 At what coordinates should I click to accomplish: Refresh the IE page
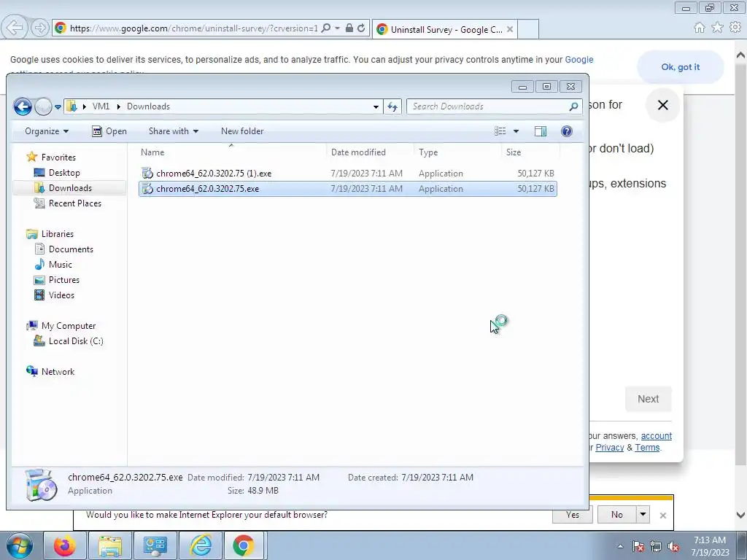[x=361, y=28]
